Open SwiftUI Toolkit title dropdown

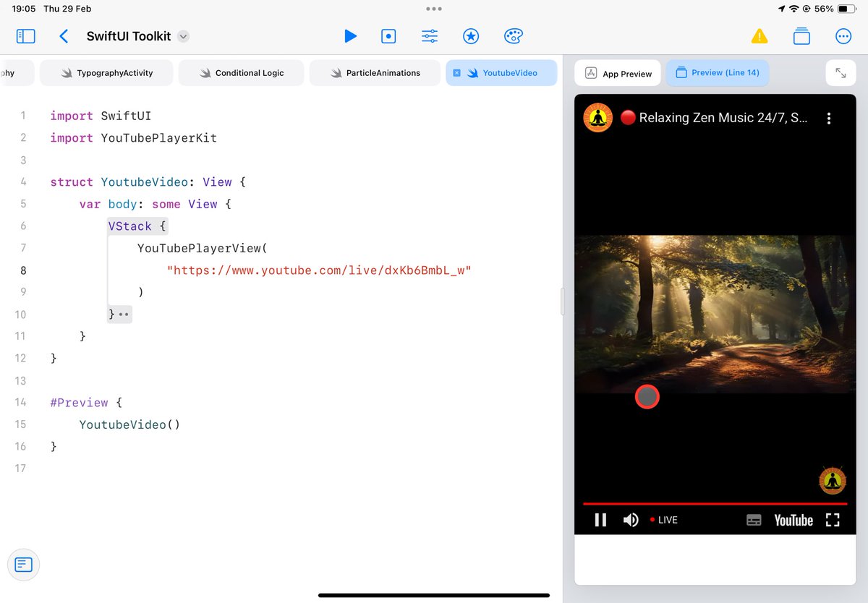coord(183,36)
